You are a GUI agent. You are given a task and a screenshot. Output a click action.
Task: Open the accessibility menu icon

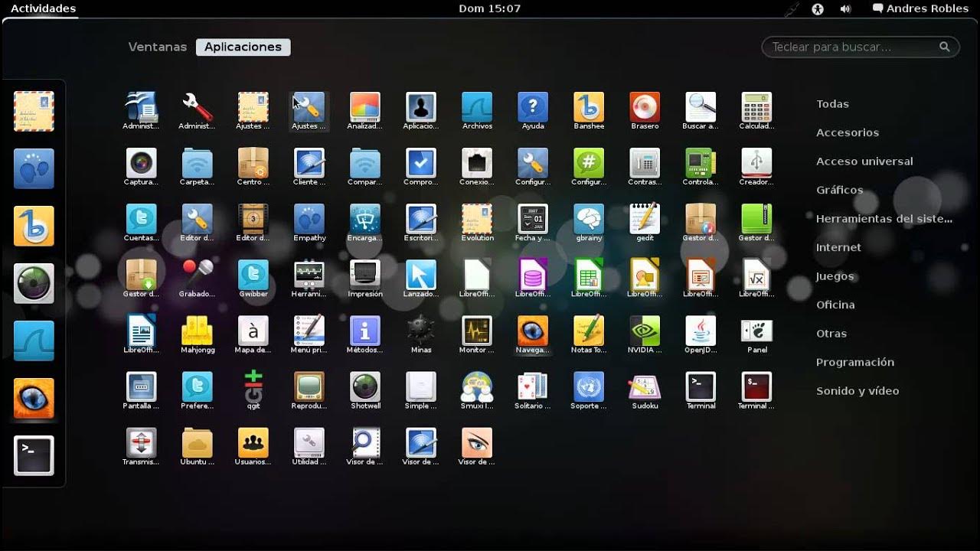tap(818, 8)
